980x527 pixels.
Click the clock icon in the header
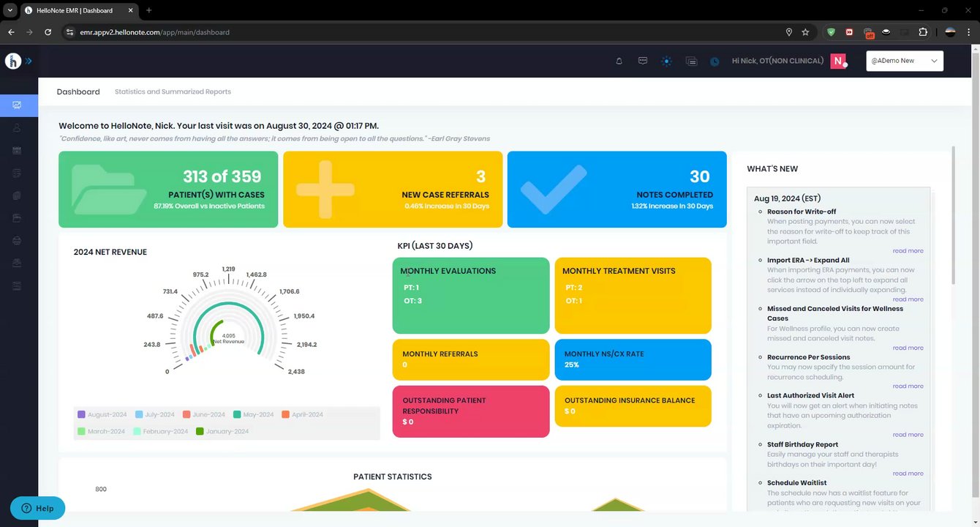click(x=715, y=62)
